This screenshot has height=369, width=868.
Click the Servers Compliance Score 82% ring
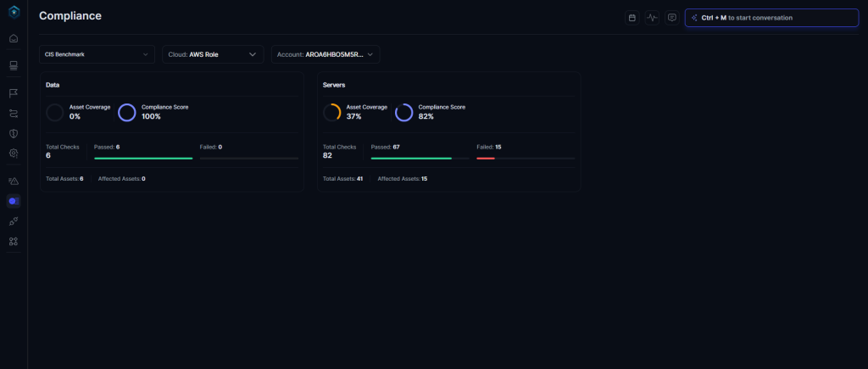[x=404, y=112]
